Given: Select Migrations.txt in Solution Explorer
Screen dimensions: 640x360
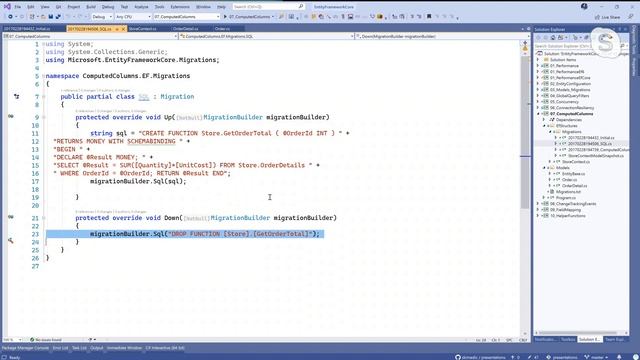Looking at the screenshot, I should tap(568, 192).
